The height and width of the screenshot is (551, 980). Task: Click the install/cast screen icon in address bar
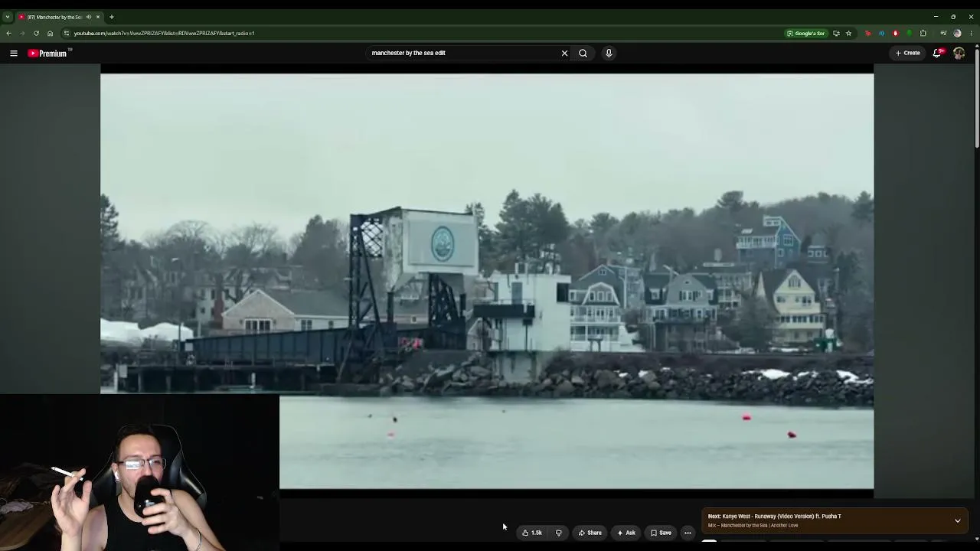(x=836, y=33)
